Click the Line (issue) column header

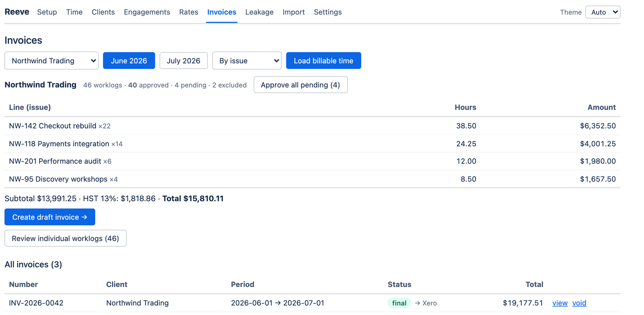pyautogui.click(x=30, y=107)
